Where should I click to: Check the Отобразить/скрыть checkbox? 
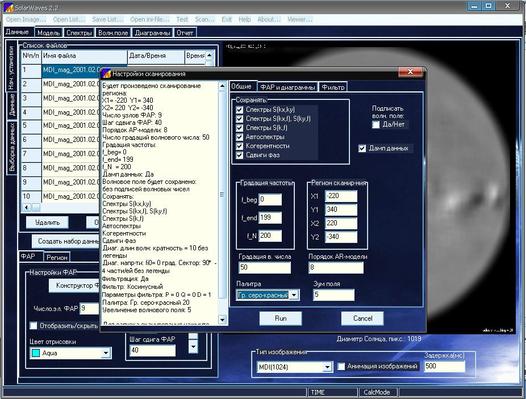click(x=33, y=326)
